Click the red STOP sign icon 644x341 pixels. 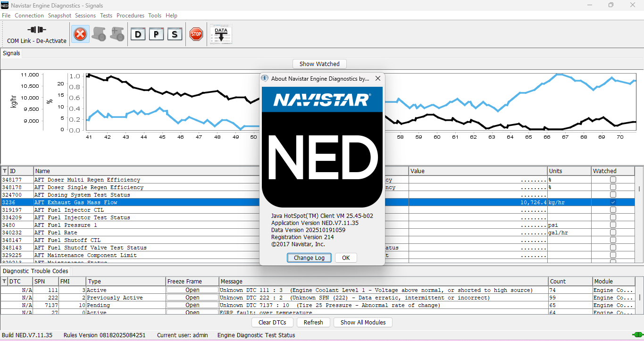coord(196,34)
